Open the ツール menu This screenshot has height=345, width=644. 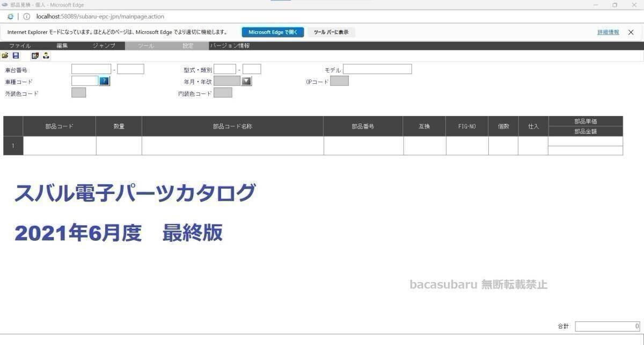146,46
